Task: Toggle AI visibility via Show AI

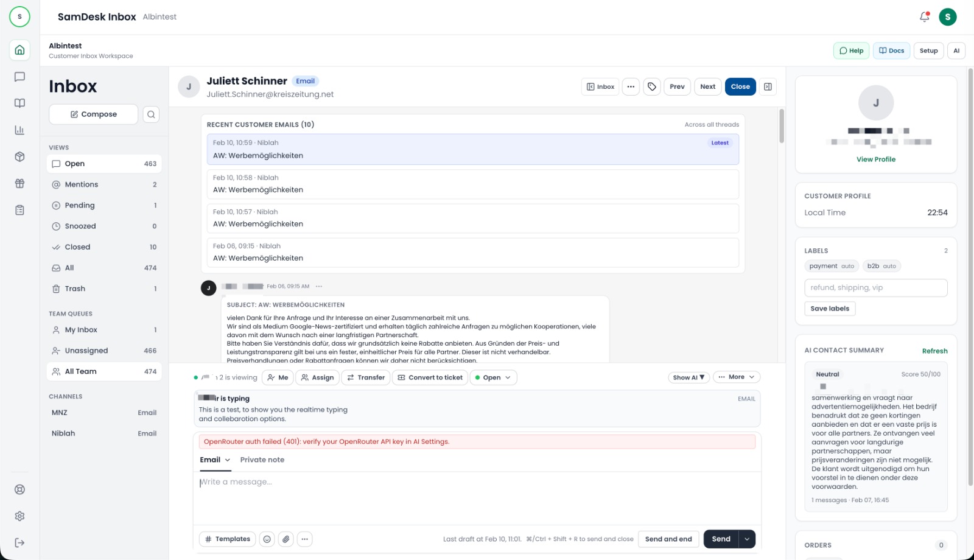Action: click(x=688, y=377)
